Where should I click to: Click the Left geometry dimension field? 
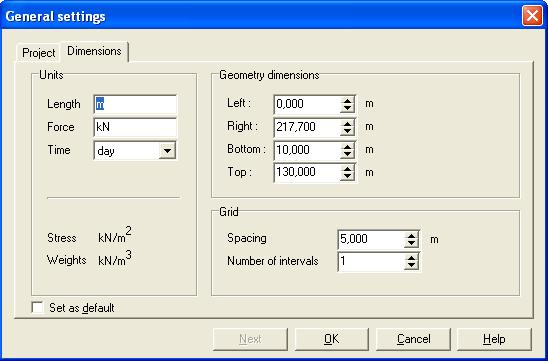coord(307,104)
